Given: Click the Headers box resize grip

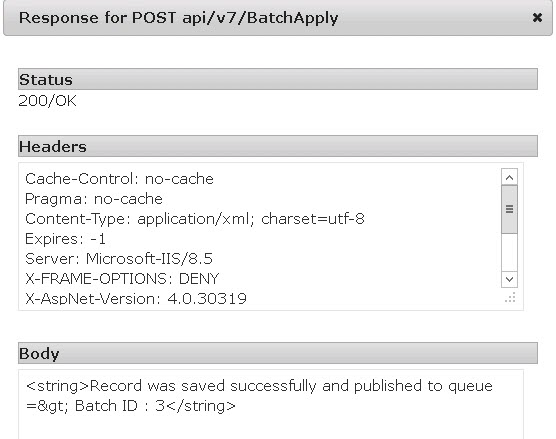Looking at the screenshot, I should (x=510, y=298).
